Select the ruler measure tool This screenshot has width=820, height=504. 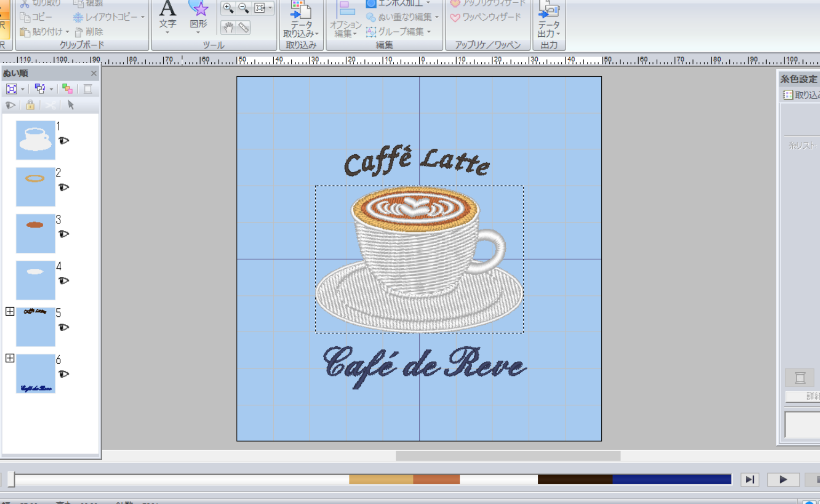click(244, 27)
